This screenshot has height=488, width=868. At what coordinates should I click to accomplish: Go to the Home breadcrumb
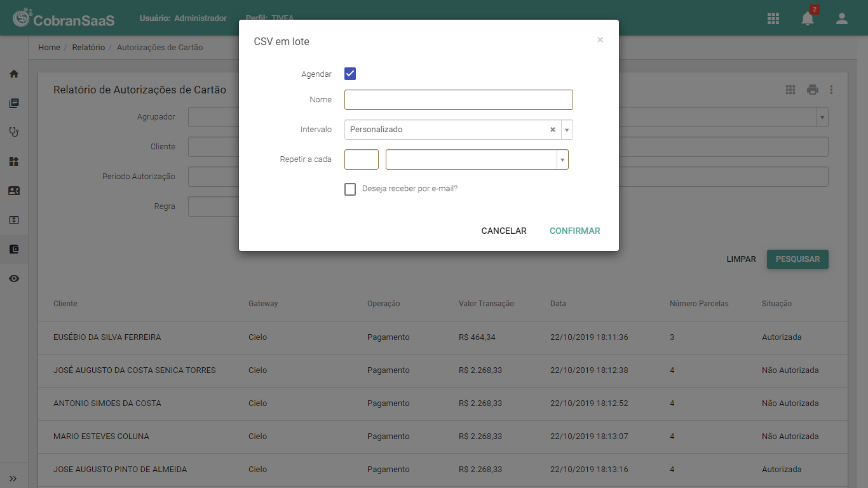tap(49, 48)
